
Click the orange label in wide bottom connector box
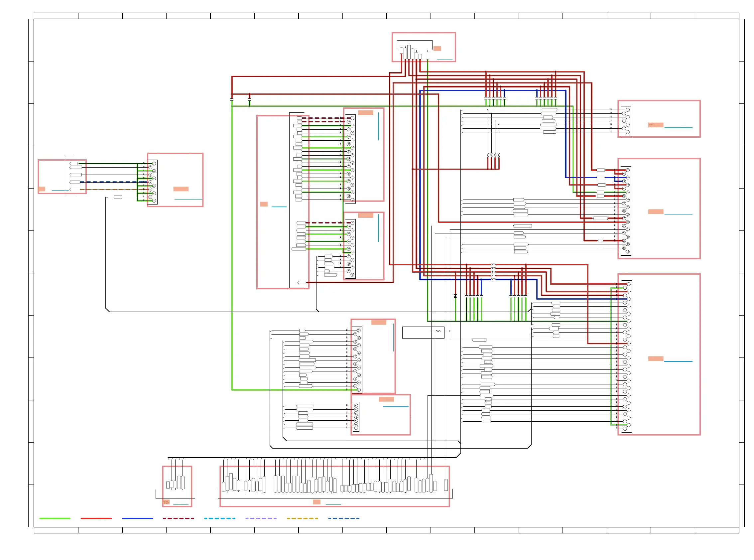click(316, 502)
